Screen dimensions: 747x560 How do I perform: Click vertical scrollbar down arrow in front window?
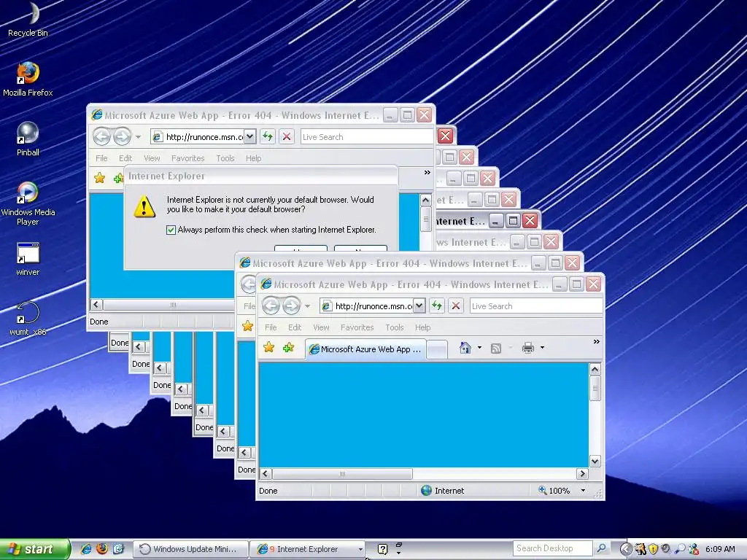tap(595, 461)
